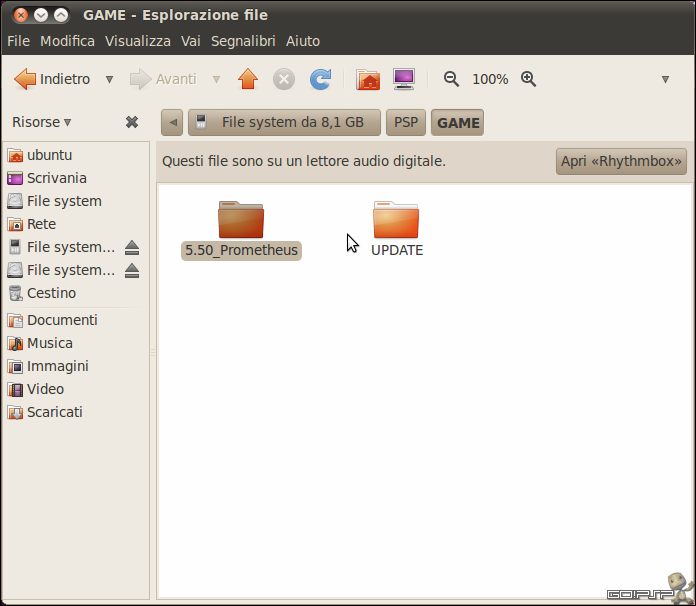Image resolution: width=696 pixels, height=606 pixels.
Task: Zoom out with the minus magnifier
Action: 451,79
